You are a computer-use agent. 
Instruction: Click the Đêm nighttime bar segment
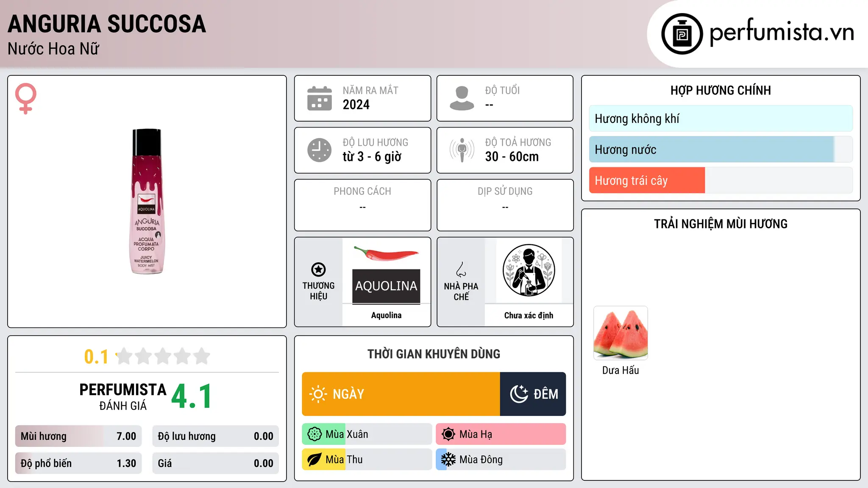(x=533, y=394)
